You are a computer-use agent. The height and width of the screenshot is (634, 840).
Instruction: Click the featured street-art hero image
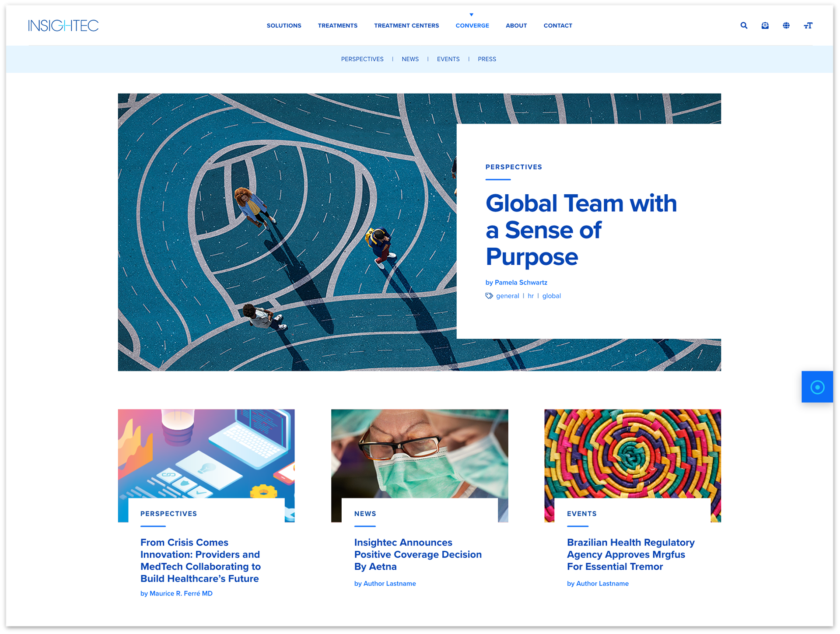287,232
